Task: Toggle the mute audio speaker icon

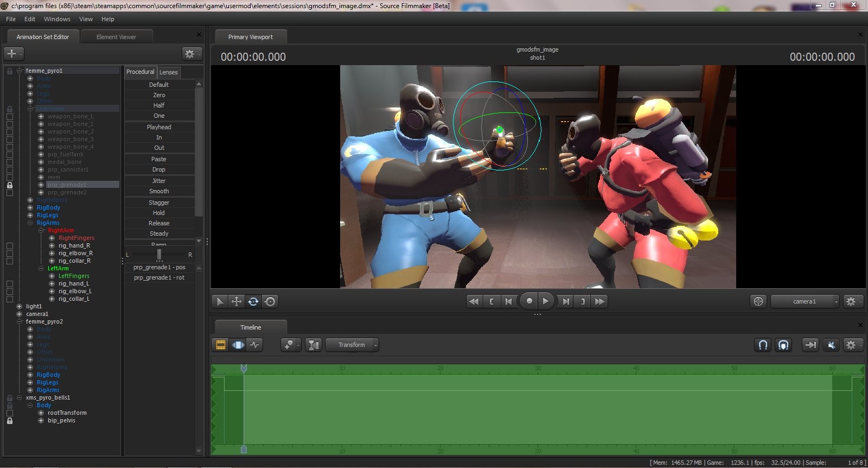Action: [831, 345]
